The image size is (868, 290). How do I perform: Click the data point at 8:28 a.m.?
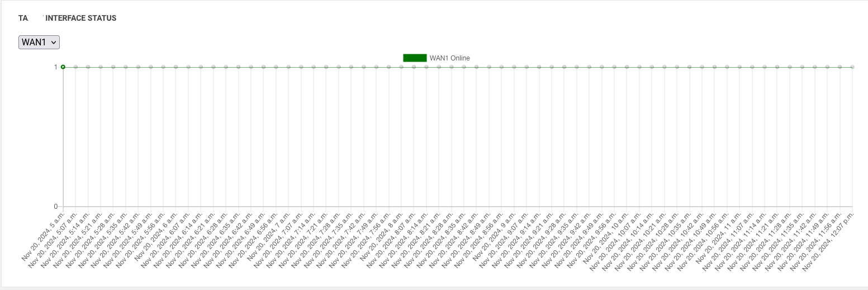451,67
